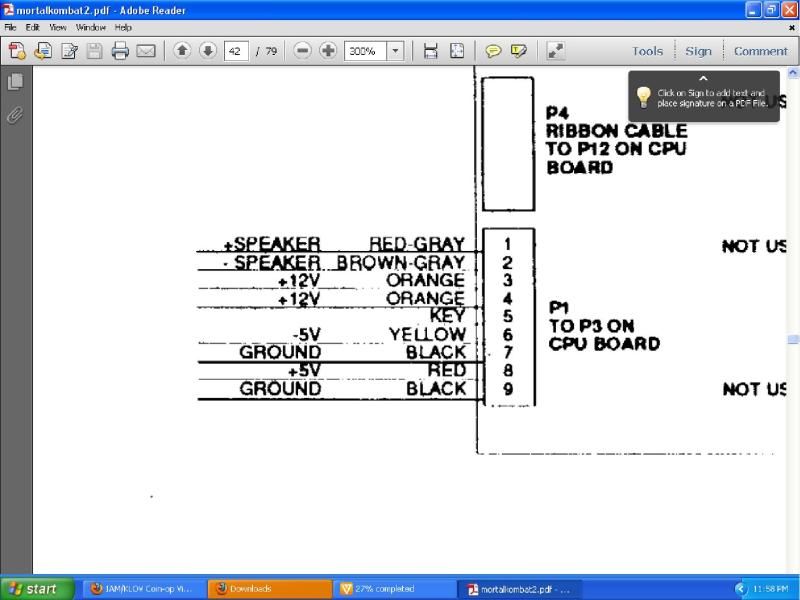The height and width of the screenshot is (600, 800).
Task: Toggle fit to window width scrolling
Action: 431,51
